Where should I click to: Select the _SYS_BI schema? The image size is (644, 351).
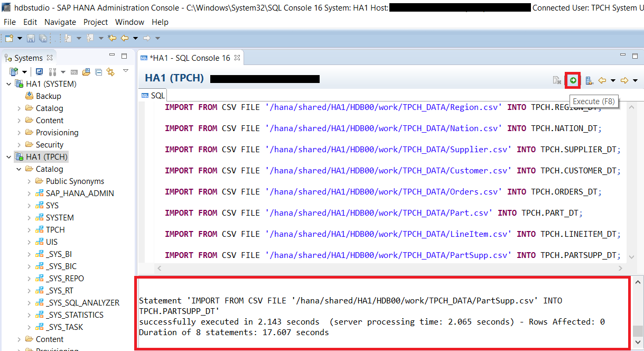pyautogui.click(x=53, y=254)
